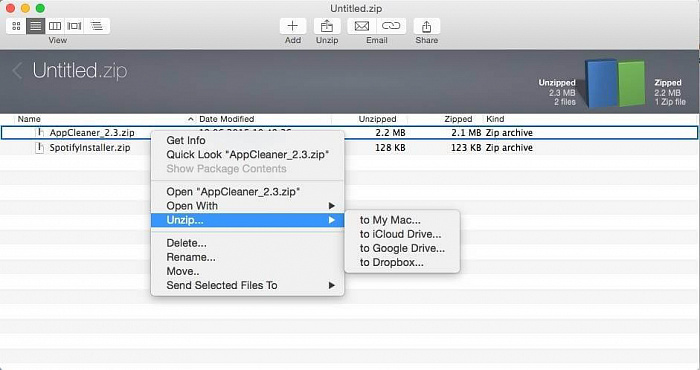
Task: Click the green Zipped size bar
Action: (x=631, y=84)
